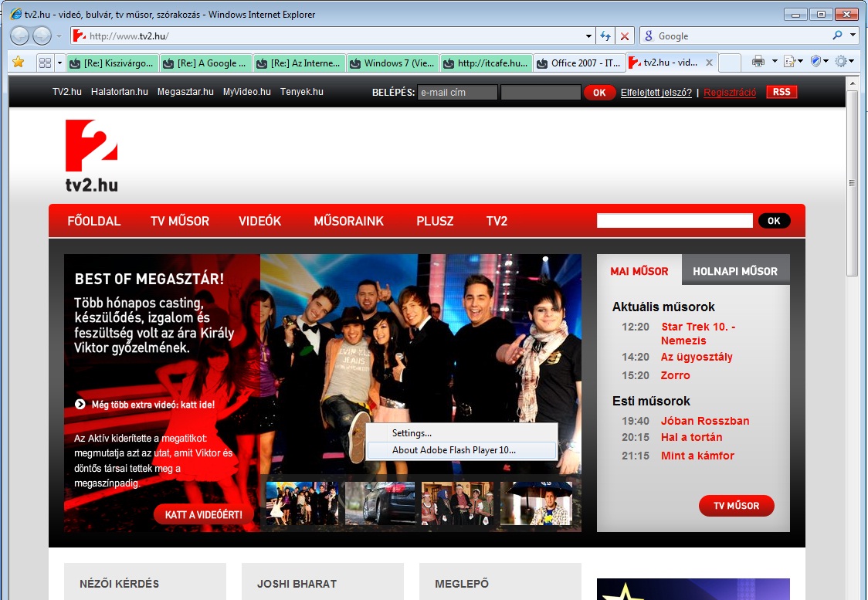Open Favorites star icon
This screenshot has width=868, height=600.
[19, 62]
